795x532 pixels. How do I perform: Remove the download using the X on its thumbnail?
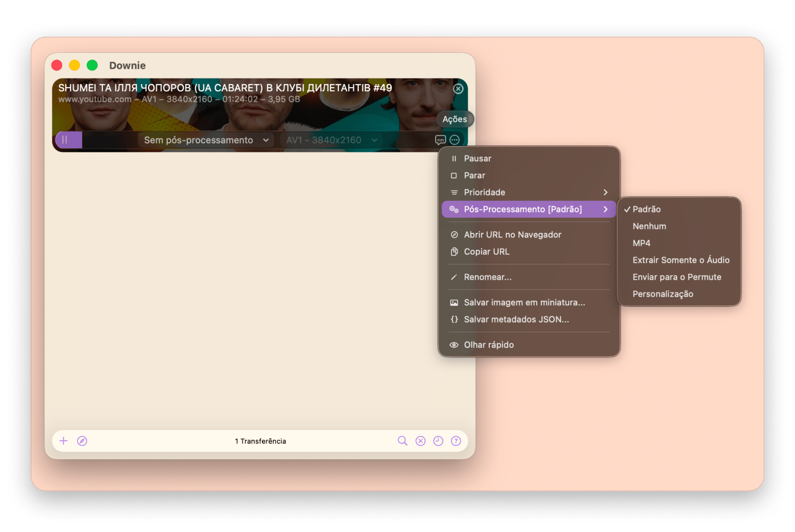click(458, 89)
